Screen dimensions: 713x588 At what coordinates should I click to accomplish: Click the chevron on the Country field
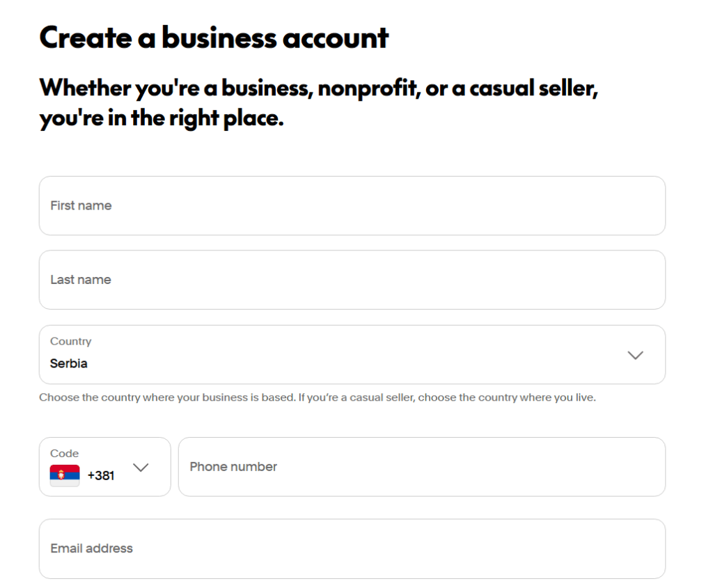634,355
